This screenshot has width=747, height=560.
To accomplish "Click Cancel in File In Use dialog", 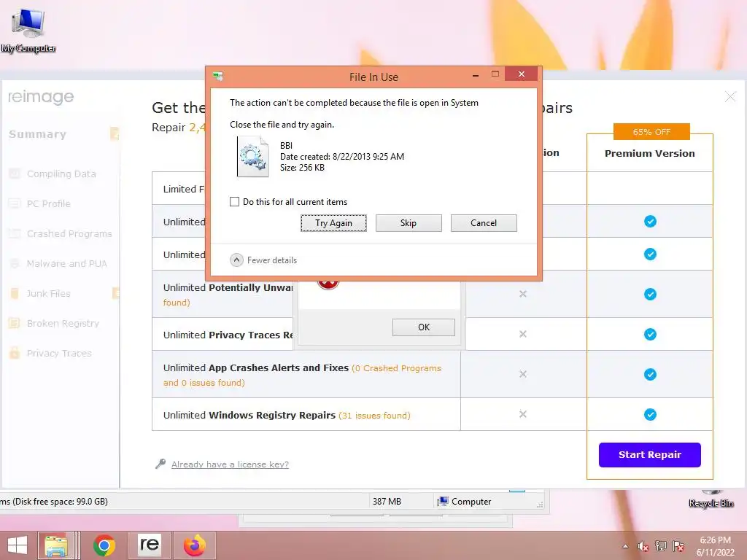I will tap(484, 223).
